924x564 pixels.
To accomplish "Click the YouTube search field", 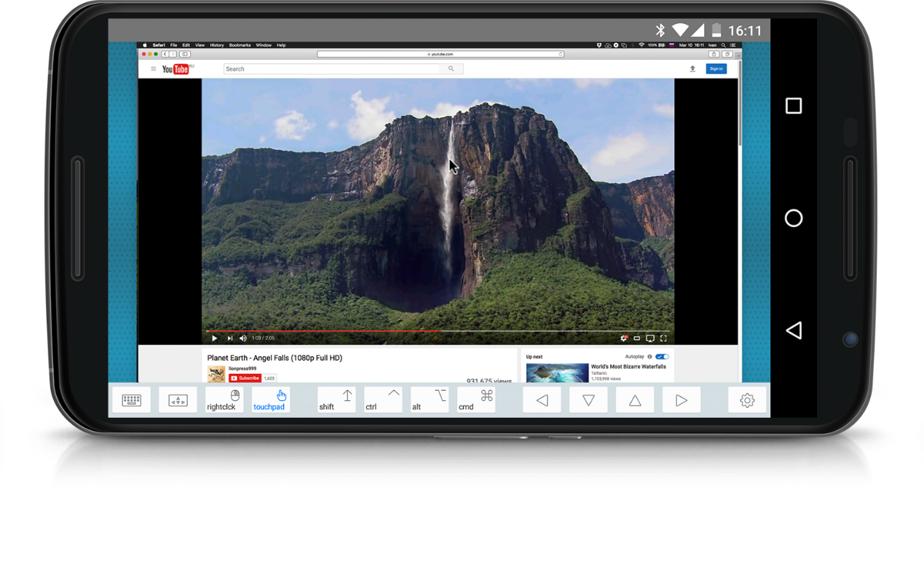I will (x=331, y=69).
